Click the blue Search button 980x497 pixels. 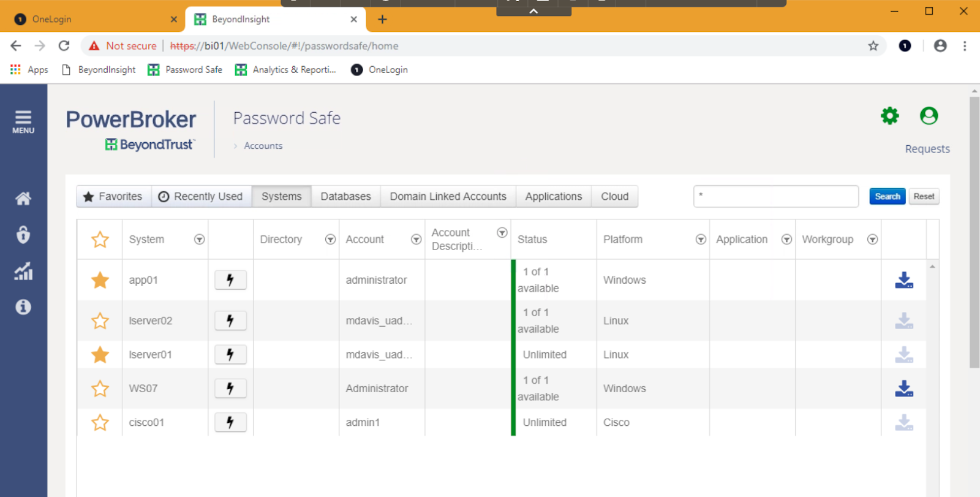[x=888, y=197]
